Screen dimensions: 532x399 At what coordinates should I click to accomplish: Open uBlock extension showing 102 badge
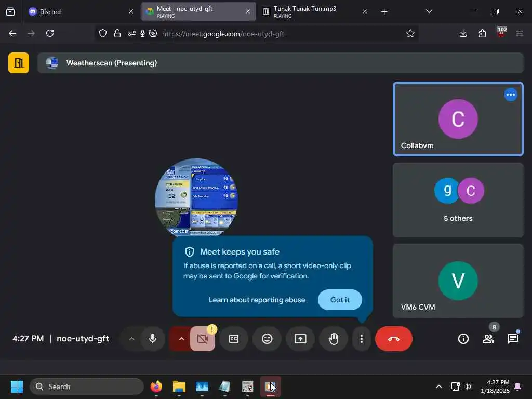(501, 33)
